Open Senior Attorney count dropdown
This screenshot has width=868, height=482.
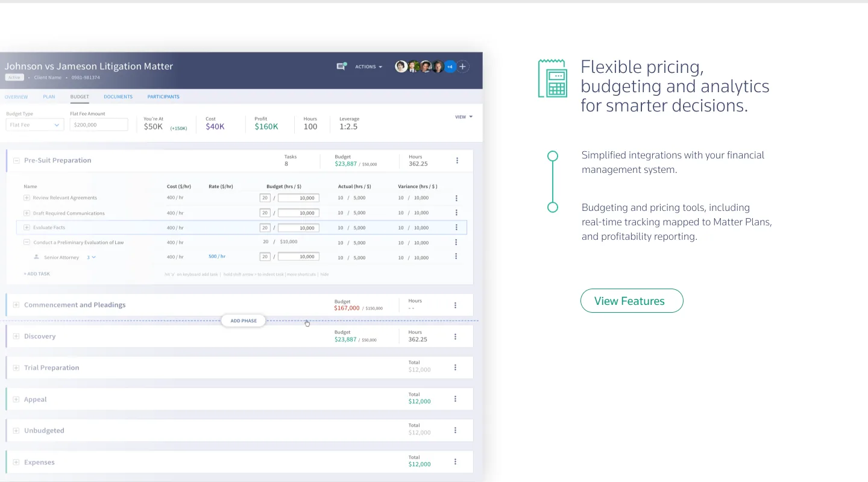click(x=91, y=257)
